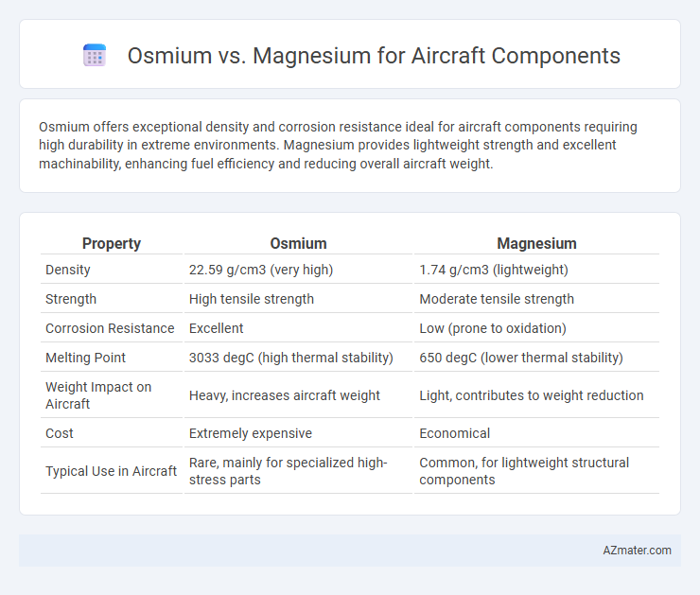Select the 'Typical Use in Aircraft' row label
The image size is (700, 595).
112,471
